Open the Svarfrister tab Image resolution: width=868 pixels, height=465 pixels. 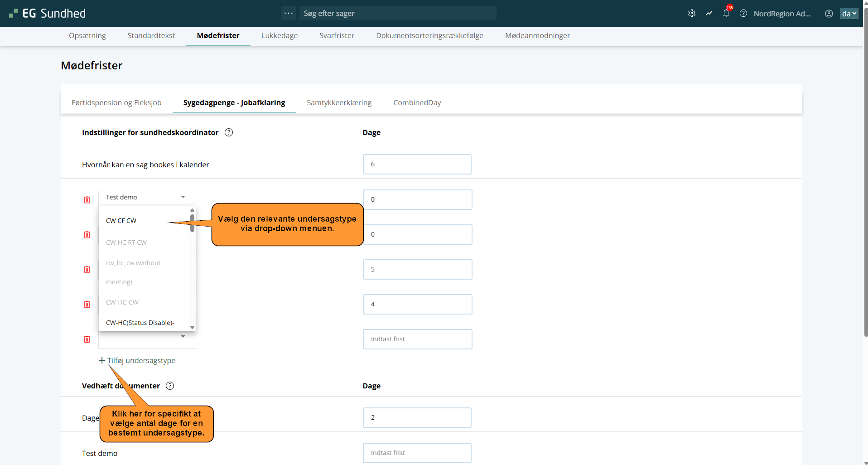[x=337, y=35]
